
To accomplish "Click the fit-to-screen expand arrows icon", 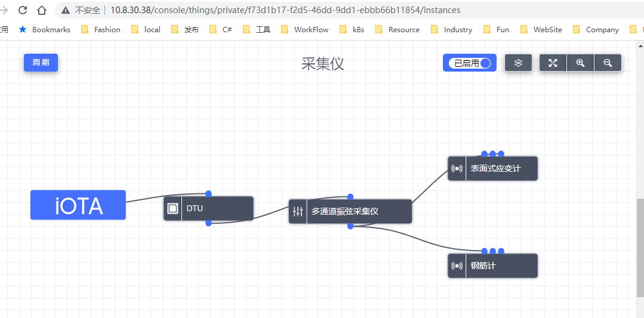I will [x=553, y=63].
